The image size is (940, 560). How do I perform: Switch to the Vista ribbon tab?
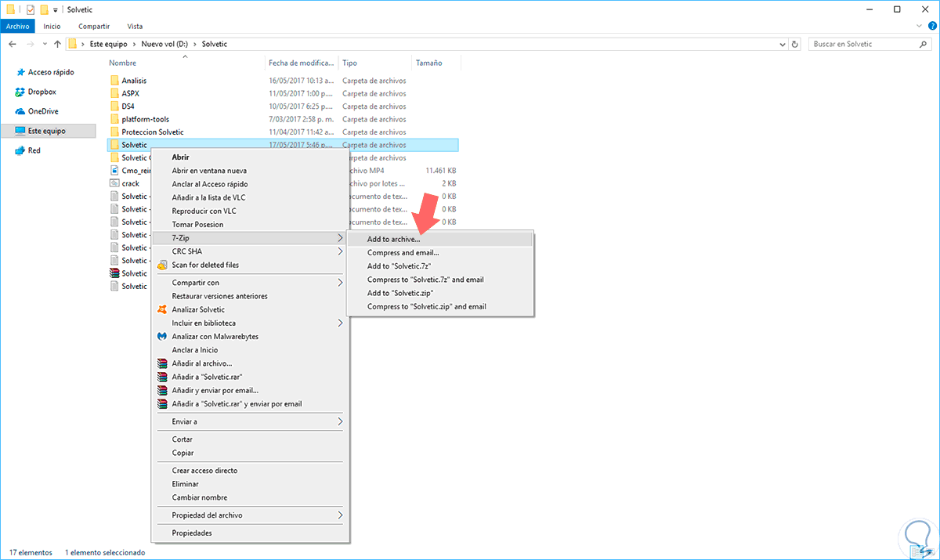tap(135, 26)
